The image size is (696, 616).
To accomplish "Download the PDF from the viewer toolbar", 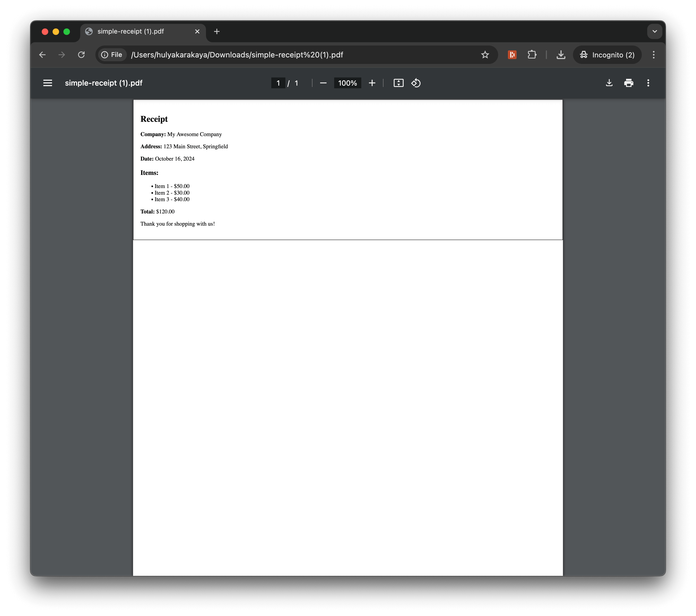I will 609,83.
